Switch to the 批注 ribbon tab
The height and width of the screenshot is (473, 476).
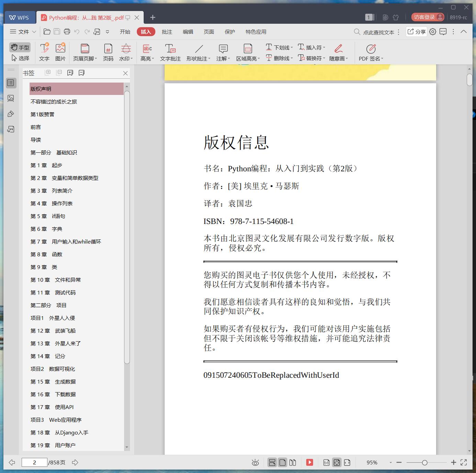click(x=167, y=32)
